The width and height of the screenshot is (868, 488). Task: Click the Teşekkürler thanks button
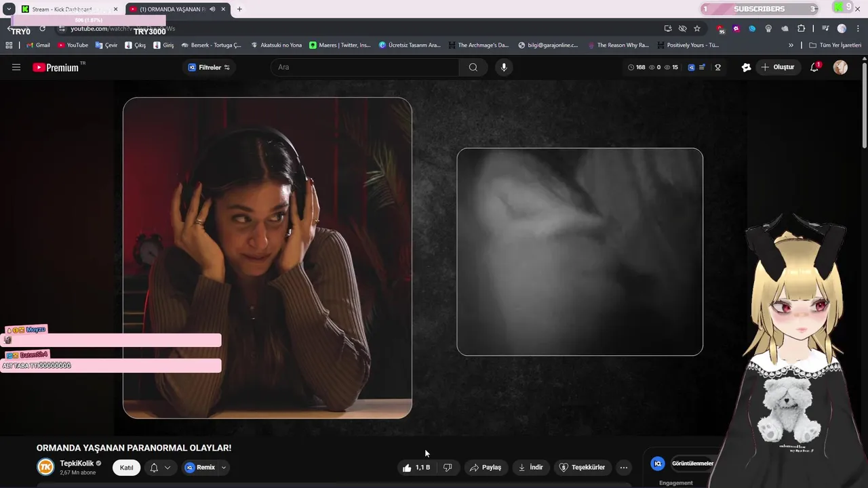click(582, 468)
